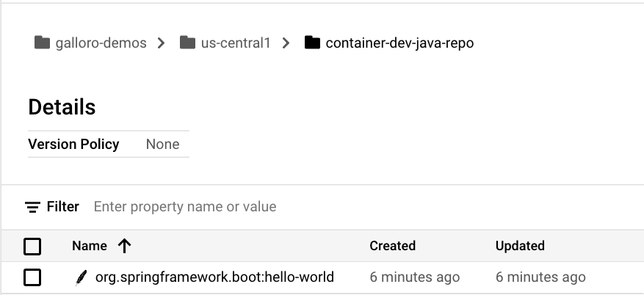Open the galloro-demos breadcrumb link
The height and width of the screenshot is (295, 644).
tap(101, 43)
